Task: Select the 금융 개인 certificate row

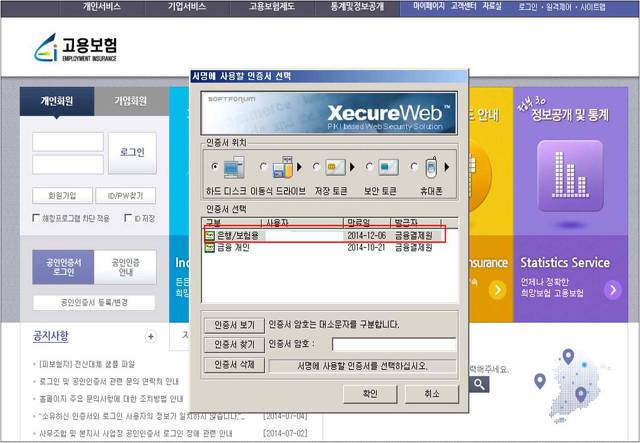Action: (x=324, y=247)
